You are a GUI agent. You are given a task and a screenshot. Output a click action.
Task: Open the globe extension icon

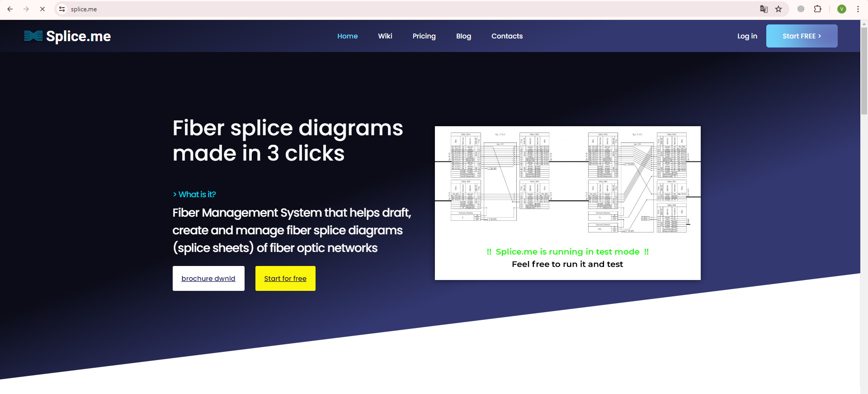pos(801,9)
